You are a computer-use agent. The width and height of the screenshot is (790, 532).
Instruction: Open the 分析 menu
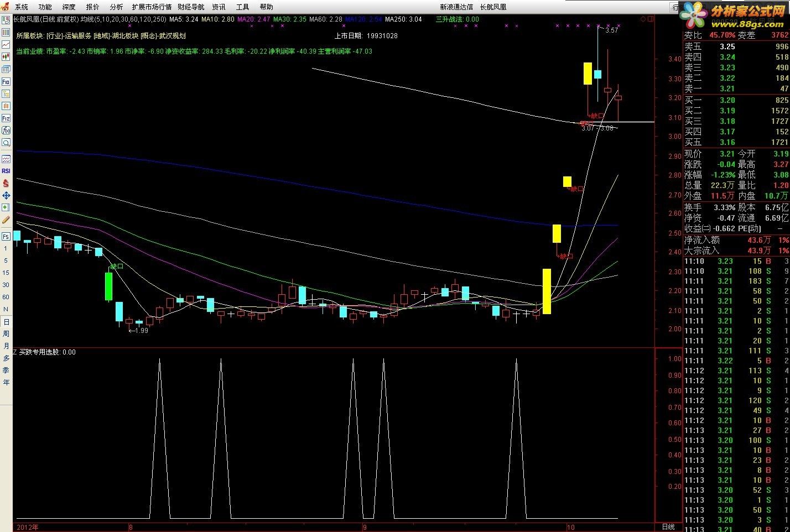point(117,7)
